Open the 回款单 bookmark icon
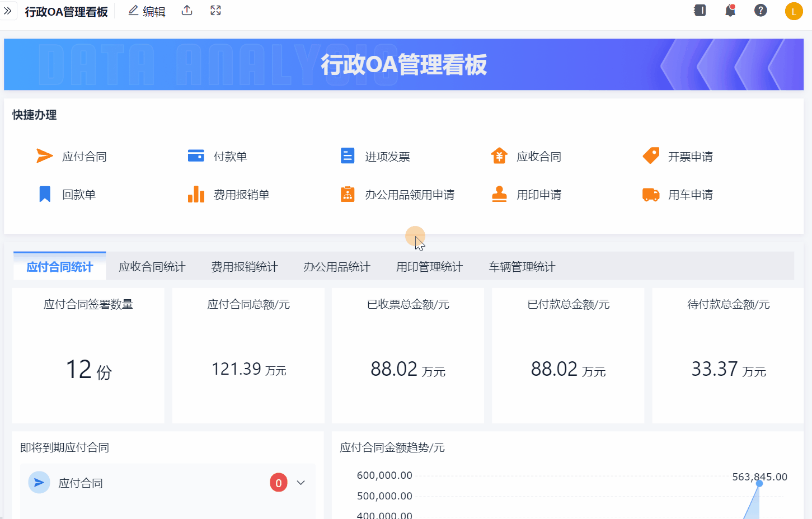This screenshot has height=519, width=812. 45,194
